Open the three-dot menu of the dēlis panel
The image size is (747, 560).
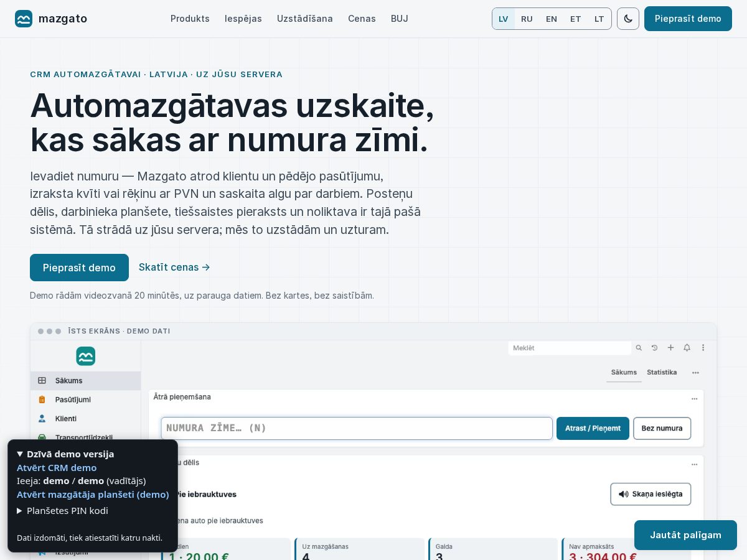pos(695,464)
